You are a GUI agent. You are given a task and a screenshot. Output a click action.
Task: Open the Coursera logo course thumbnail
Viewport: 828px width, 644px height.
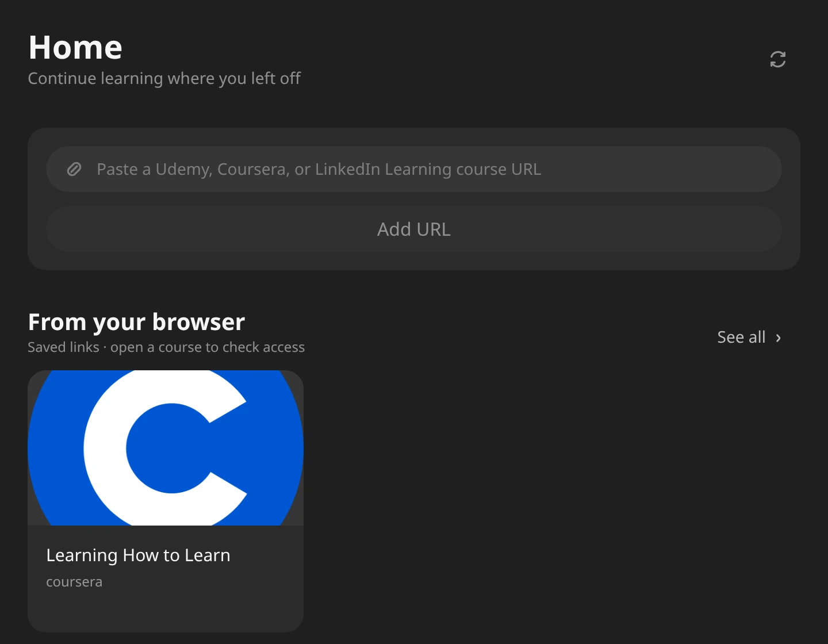(166, 448)
